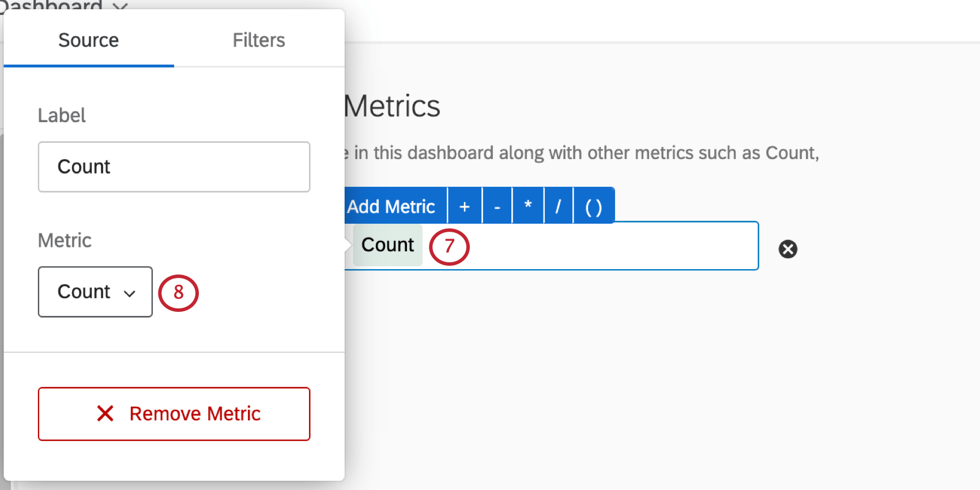
Task: Insert parentheses into the formula
Action: click(x=594, y=206)
